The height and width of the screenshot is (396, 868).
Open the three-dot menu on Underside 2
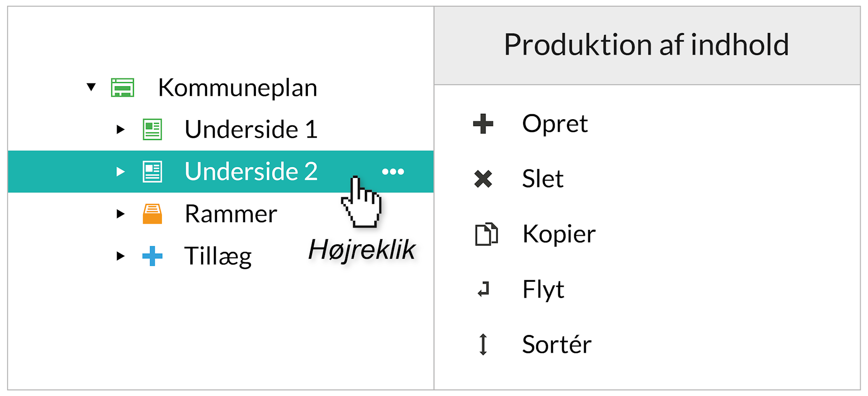[x=393, y=172]
